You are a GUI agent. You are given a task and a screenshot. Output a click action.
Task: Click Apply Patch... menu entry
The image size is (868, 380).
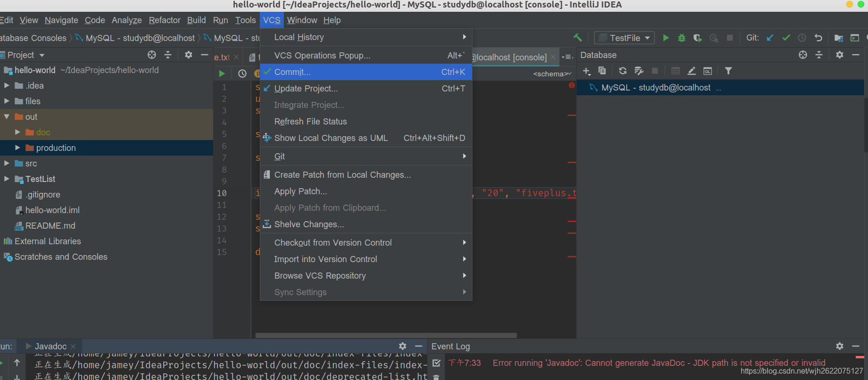click(366, 191)
